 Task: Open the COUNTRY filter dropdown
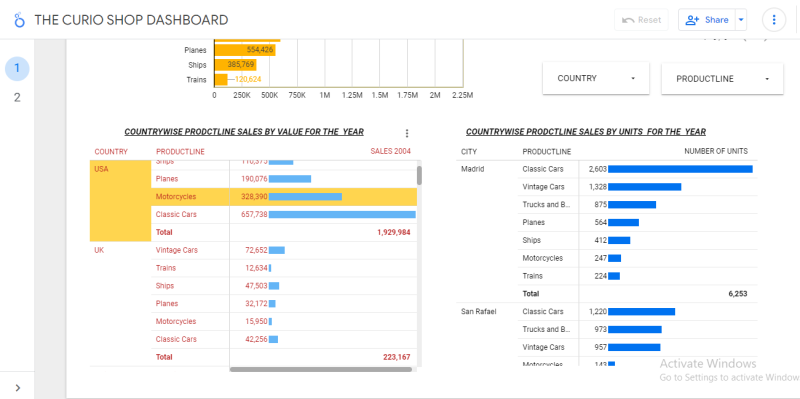point(595,79)
